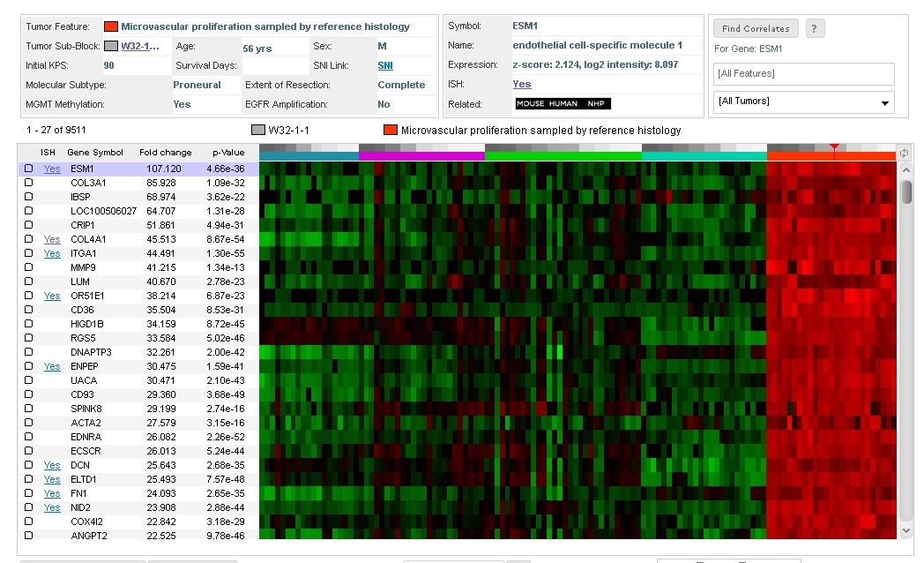Screen dimensions: 924x563
Task: Check the CRIP1 row checkbox
Action: (x=28, y=225)
